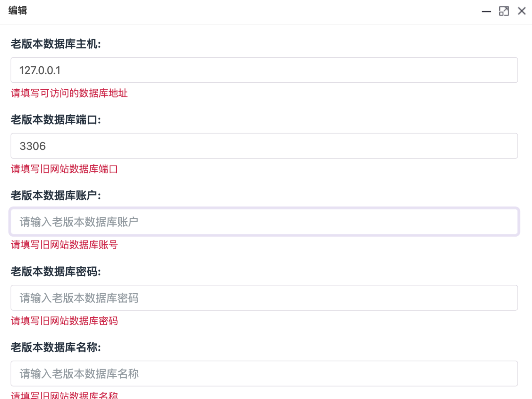Click the 编辑 dialog title text
The width and height of the screenshot is (532, 399).
pos(18,11)
